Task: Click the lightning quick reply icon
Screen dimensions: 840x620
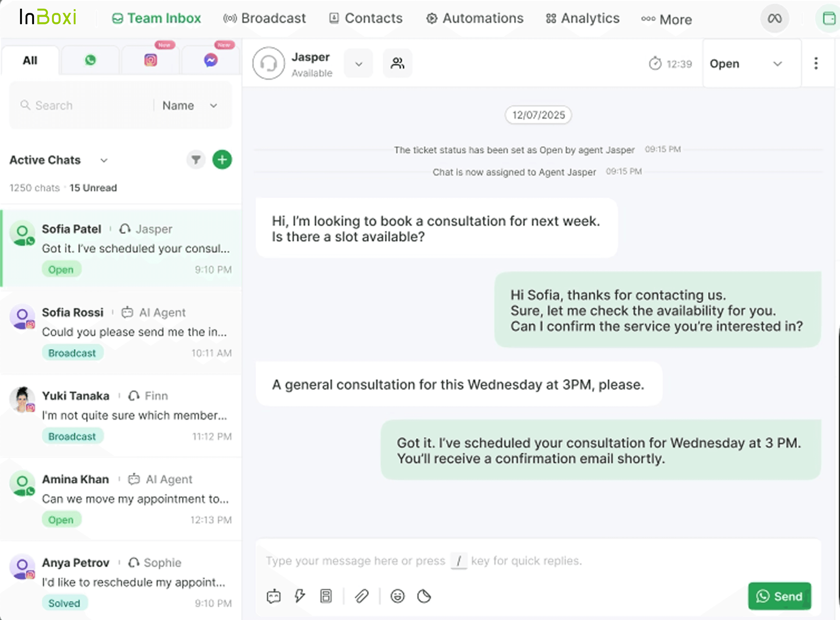Action: click(x=300, y=596)
